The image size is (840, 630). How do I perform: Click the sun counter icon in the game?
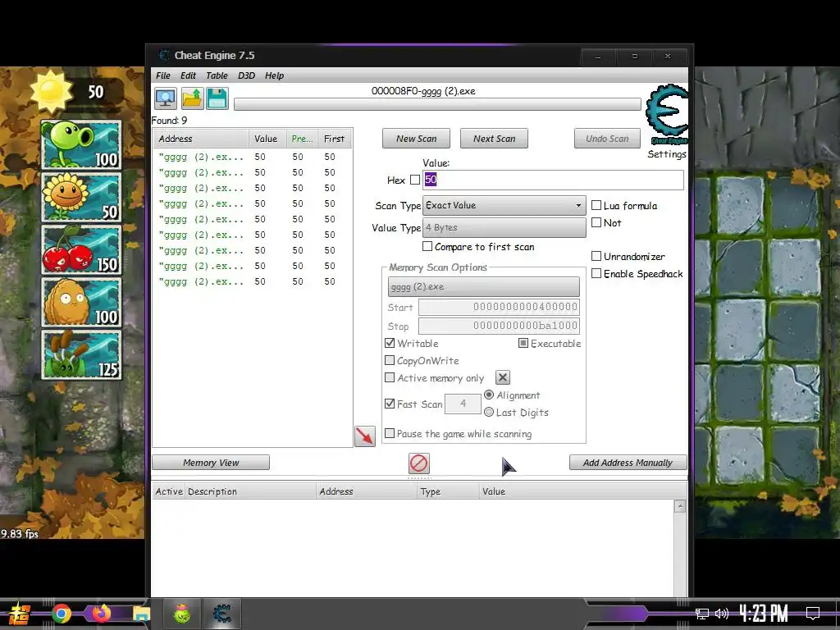[52, 92]
